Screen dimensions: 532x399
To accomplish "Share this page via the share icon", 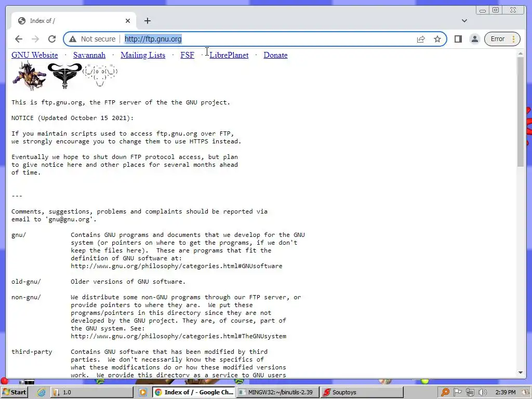I will coord(421,39).
